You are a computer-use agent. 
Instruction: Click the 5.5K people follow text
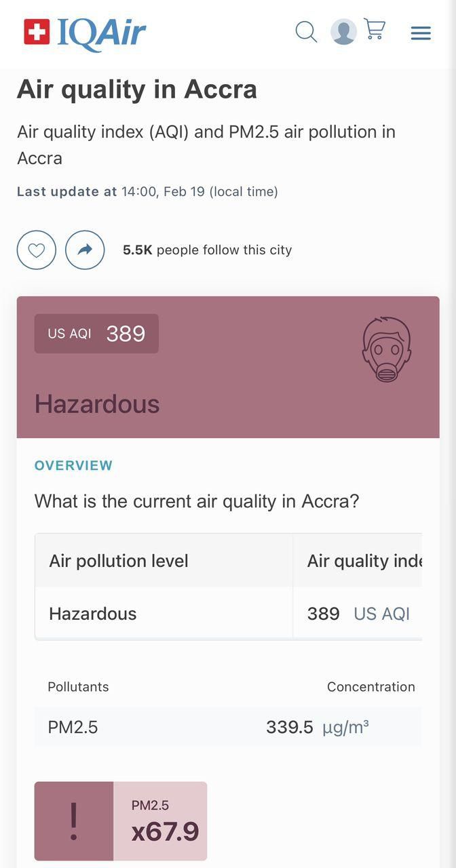pyautogui.click(x=207, y=250)
